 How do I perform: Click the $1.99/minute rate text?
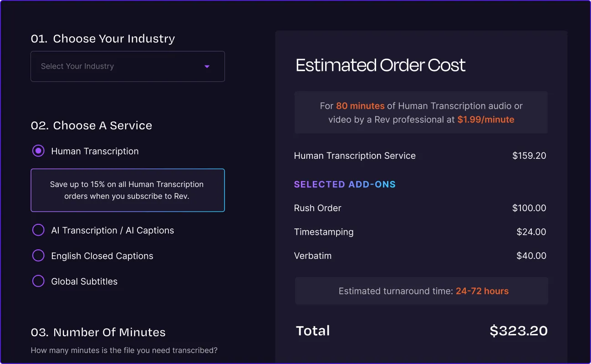[x=486, y=120]
